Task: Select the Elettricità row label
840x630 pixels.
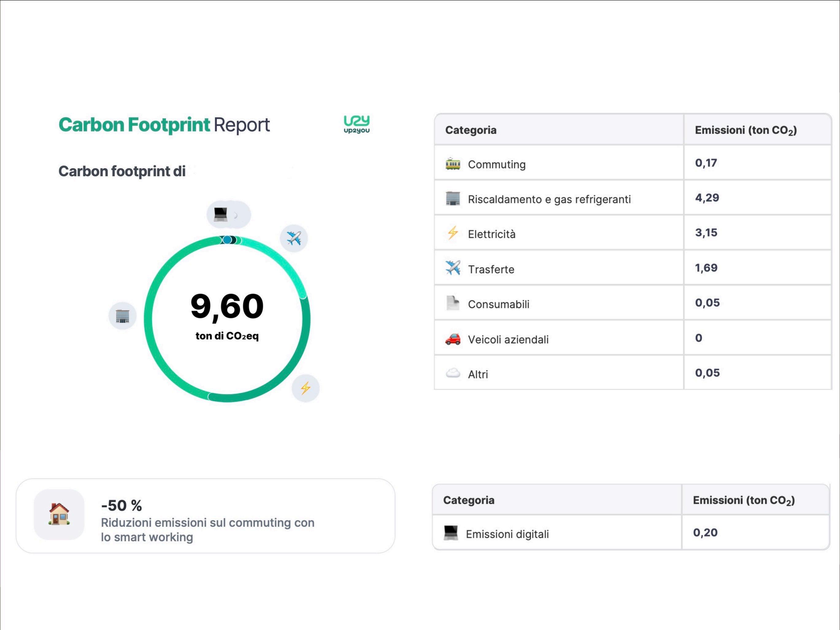Action: [x=491, y=234]
